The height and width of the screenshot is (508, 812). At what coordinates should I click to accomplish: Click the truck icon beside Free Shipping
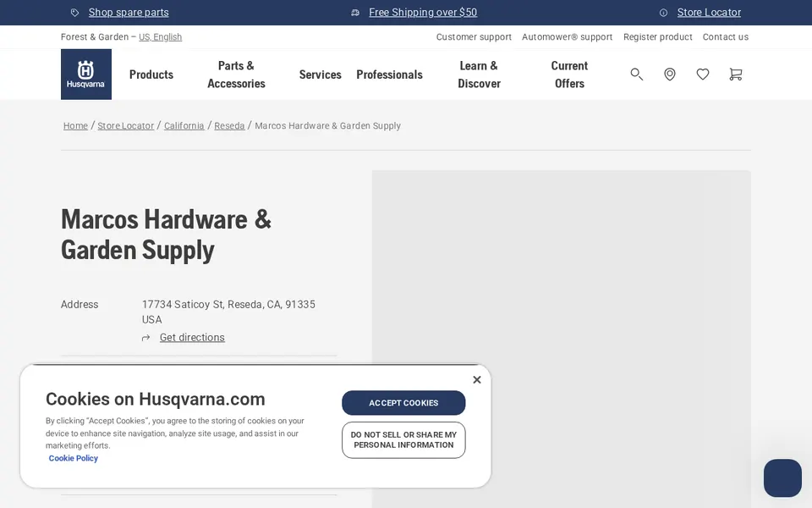355,13
